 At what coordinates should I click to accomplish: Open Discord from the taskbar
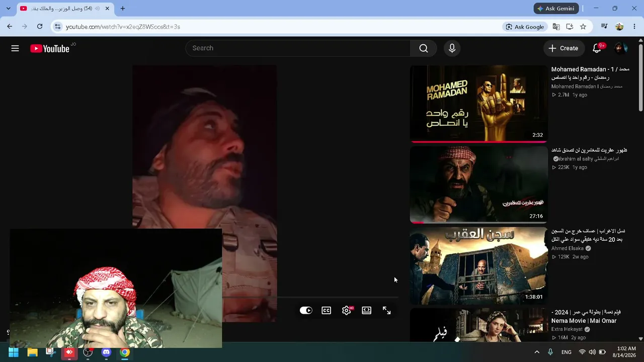click(106, 352)
